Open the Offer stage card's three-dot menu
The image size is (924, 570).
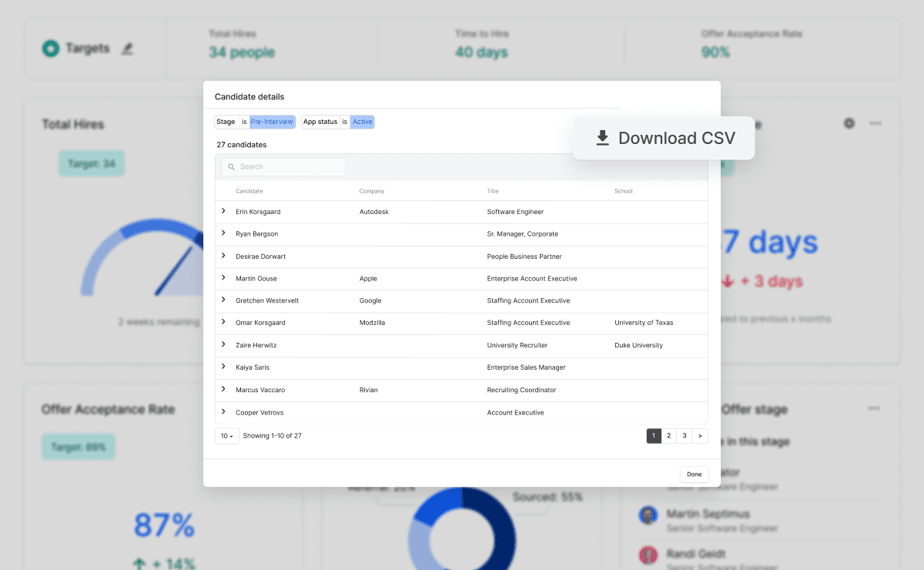click(874, 409)
